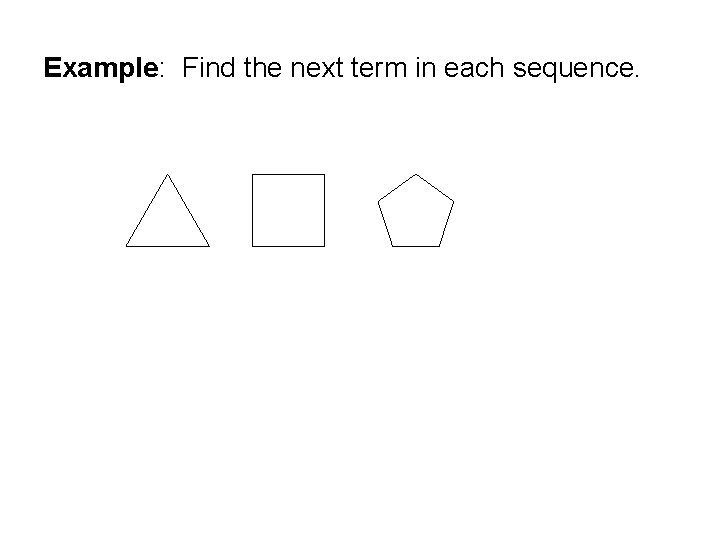Select the triangle shape
Image resolution: width=720 pixels, height=540 pixels.
coord(168,210)
